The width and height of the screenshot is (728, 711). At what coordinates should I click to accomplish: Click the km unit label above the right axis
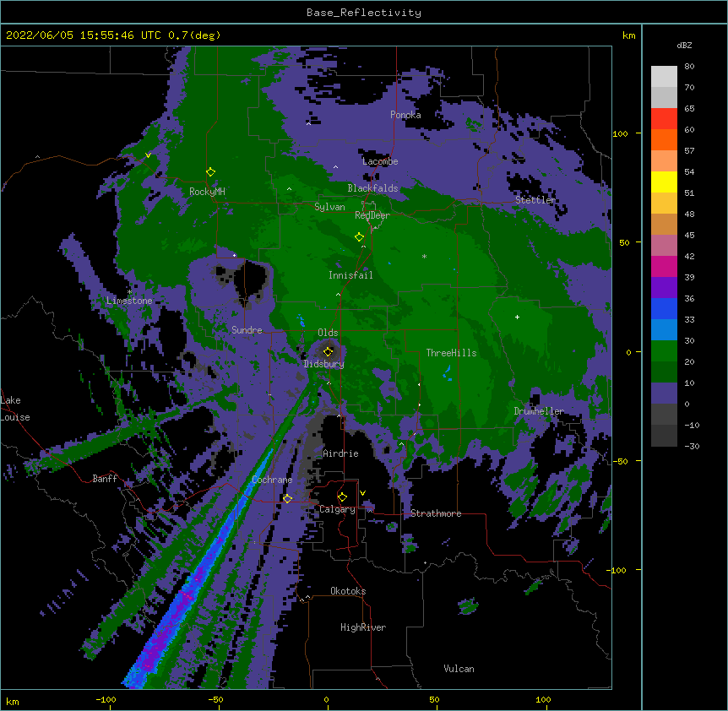(628, 35)
